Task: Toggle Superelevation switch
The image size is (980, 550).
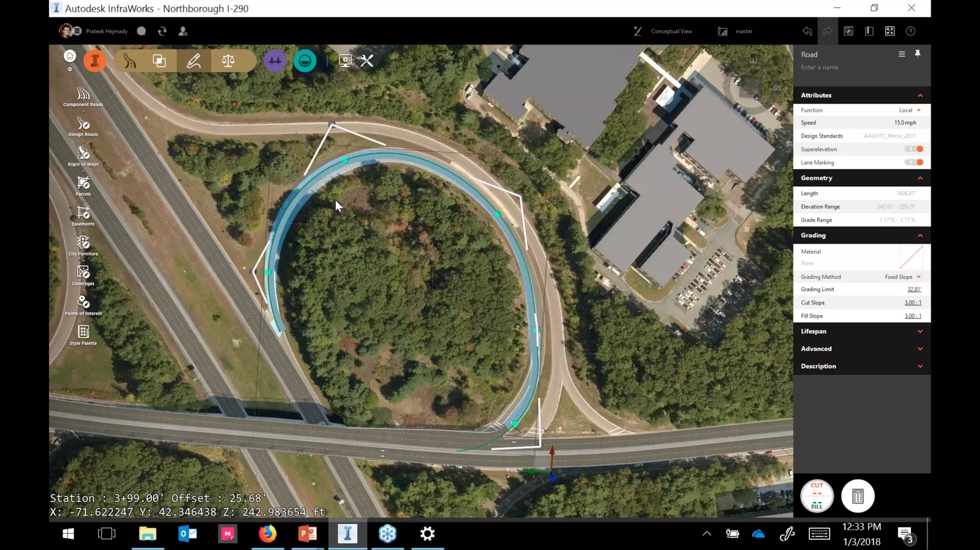Action: tap(914, 149)
